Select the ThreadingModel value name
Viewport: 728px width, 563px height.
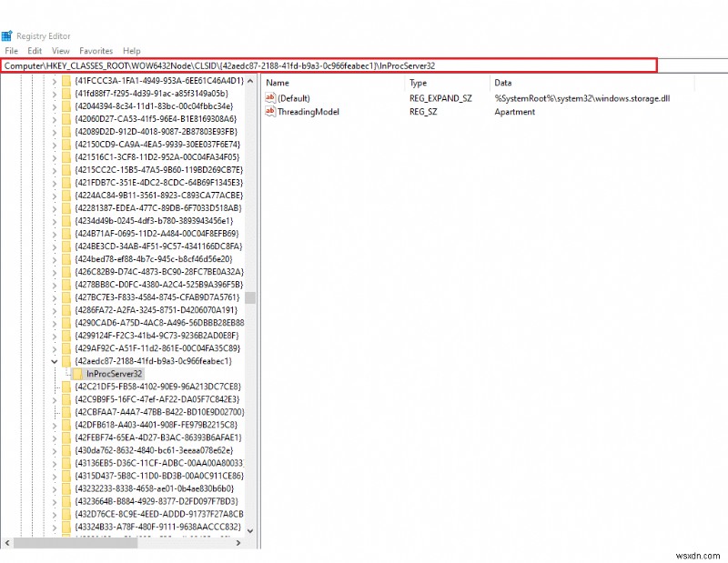[x=308, y=111]
